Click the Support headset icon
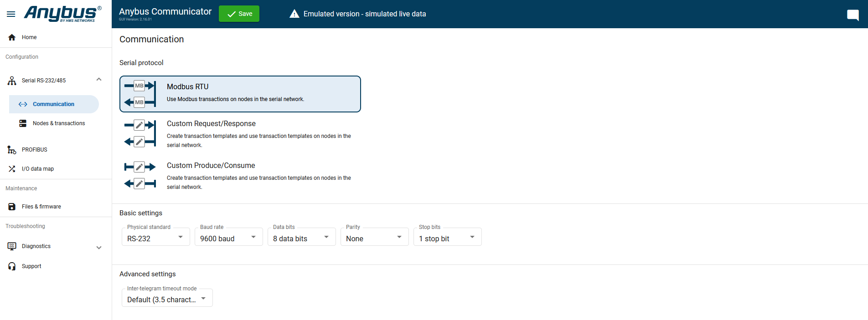This screenshot has width=868, height=320. click(12, 266)
